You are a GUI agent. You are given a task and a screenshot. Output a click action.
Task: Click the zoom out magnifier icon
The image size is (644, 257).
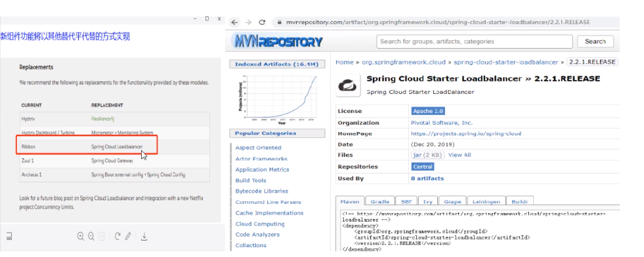coord(91,236)
